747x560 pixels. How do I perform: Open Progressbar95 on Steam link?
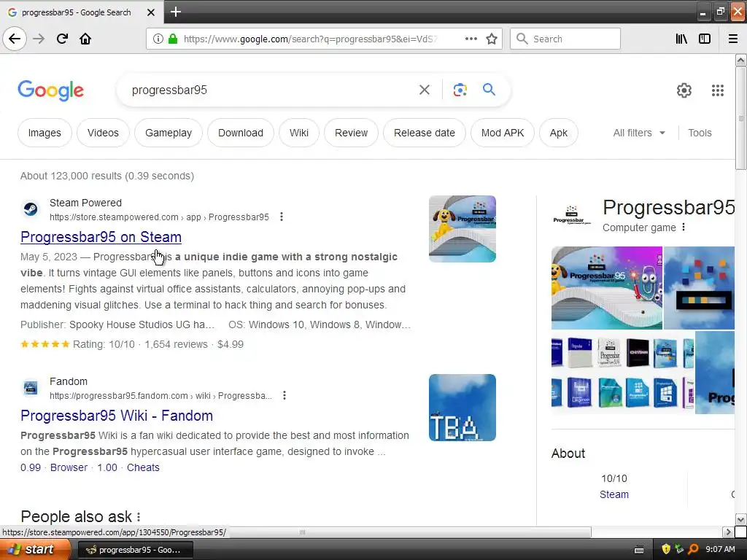point(101,237)
